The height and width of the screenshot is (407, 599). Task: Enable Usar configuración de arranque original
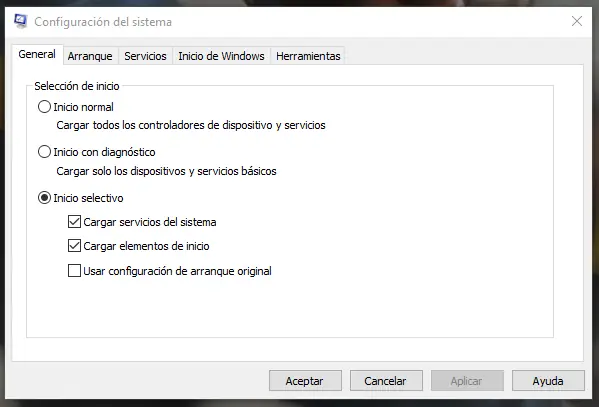coord(74,271)
